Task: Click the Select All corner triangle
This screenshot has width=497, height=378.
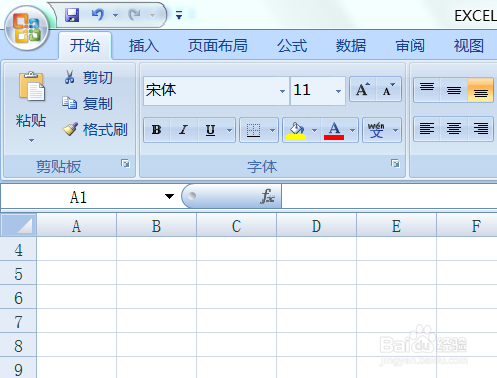Action: point(19,225)
